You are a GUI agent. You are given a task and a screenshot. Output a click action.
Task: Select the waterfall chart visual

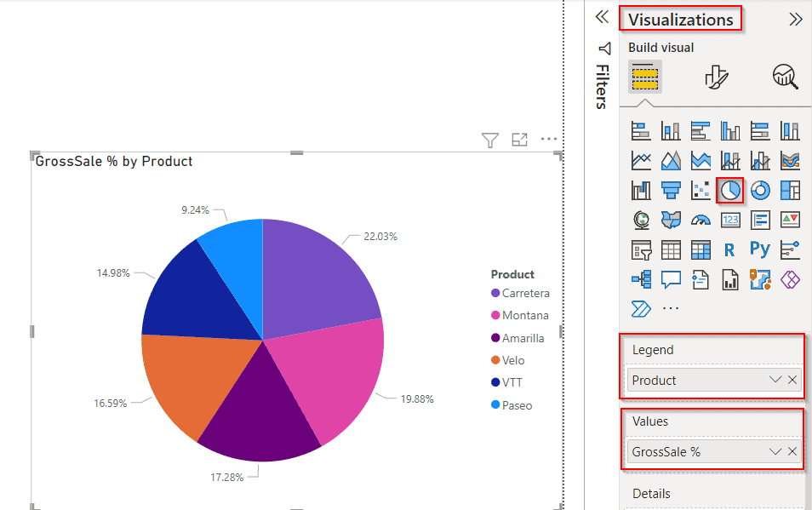tap(641, 191)
